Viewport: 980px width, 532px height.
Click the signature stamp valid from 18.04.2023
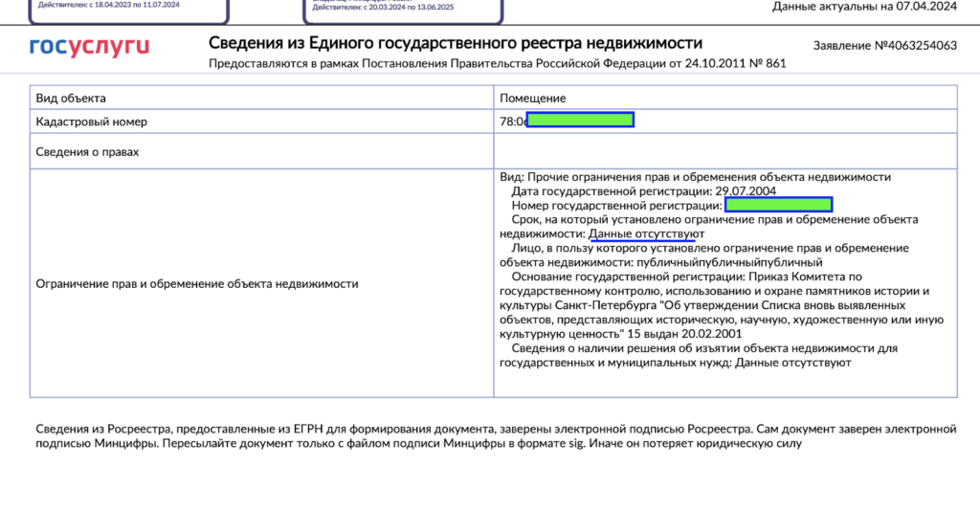129,11
